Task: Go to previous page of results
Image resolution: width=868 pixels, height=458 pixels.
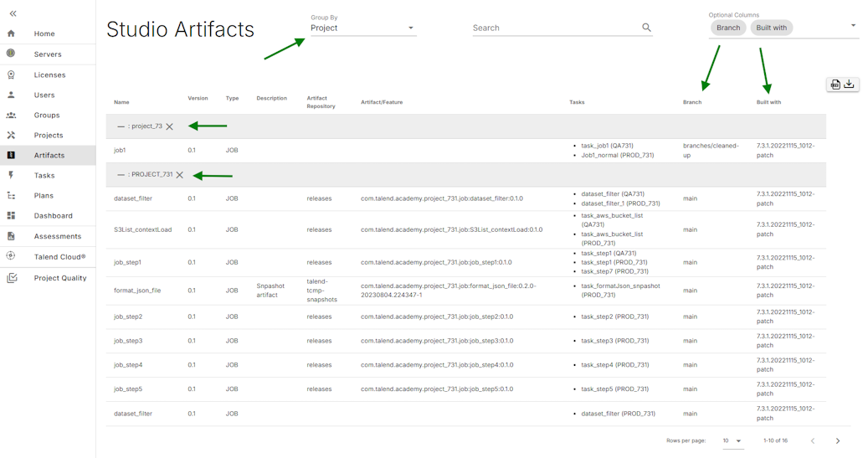Action: [x=812, y=440]
